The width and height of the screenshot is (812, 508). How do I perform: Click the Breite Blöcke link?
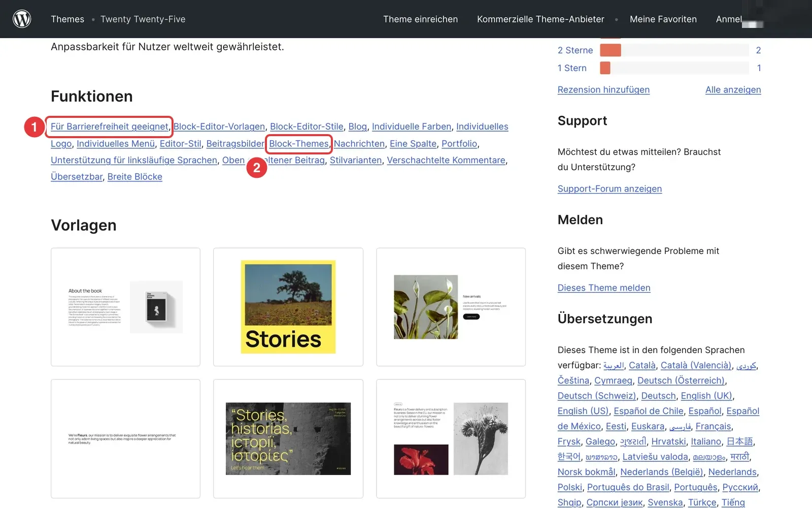coord(135,177)
